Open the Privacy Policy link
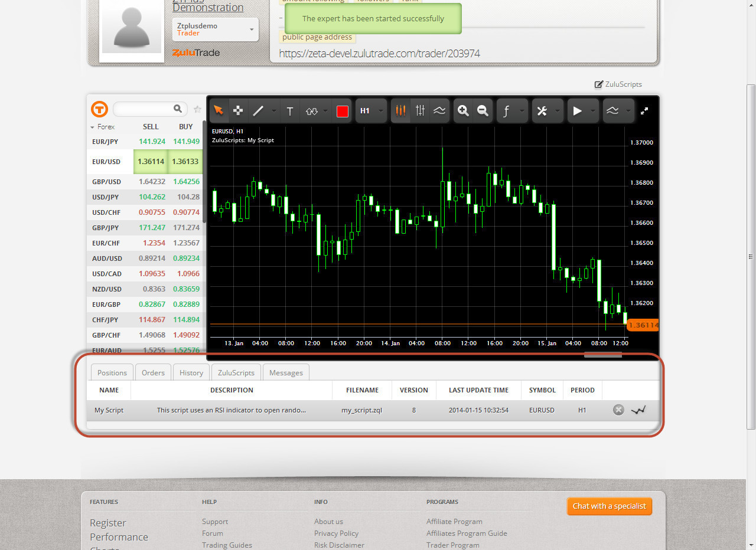This screenshot has height=550, width=756. 336,533
